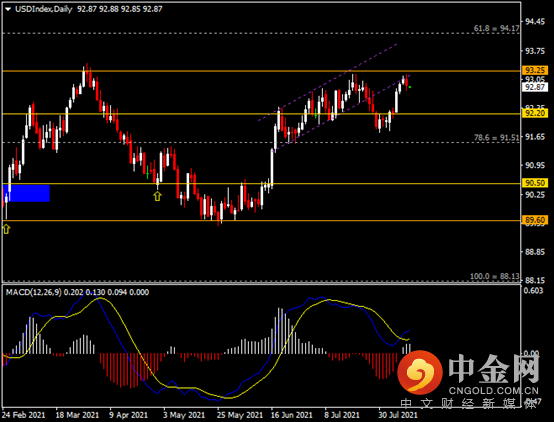Open the chart menu triangle beside USDIndex

point(8,9)
